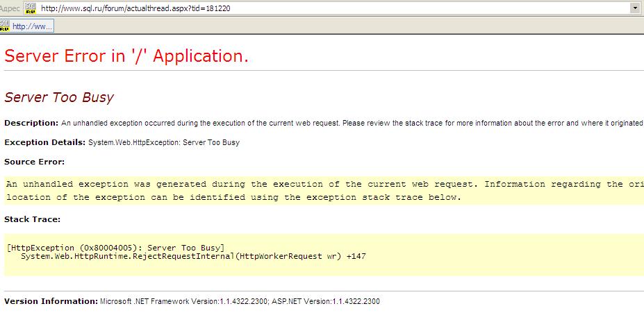Screen dimensions: 644x322
Task: Click the red "Server Error in '/' Application." heading
Action: point(126,56)
